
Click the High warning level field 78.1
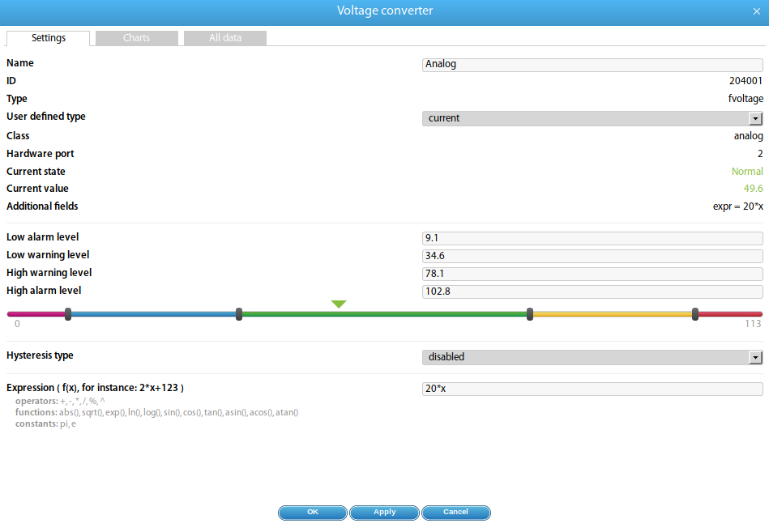592,274
